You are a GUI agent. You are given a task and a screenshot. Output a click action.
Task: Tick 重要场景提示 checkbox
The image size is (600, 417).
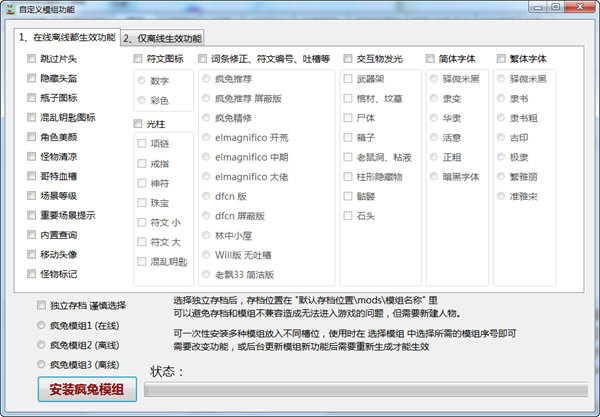(31, 215)
